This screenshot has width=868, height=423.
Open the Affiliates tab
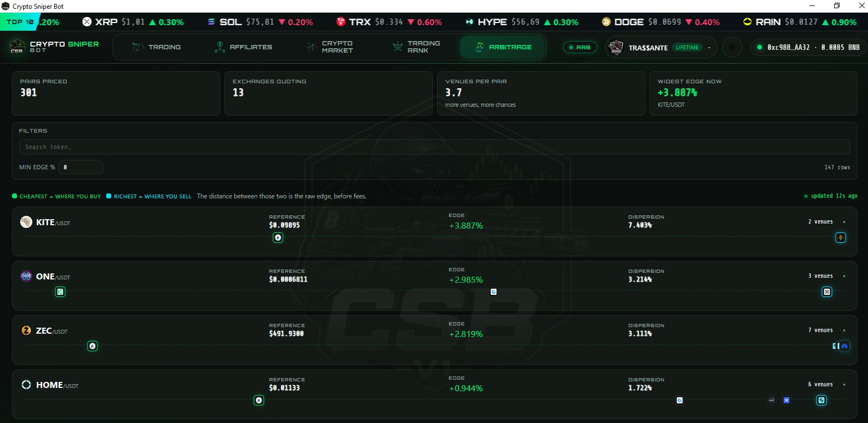pyautogui.click(x=243, y=47)
